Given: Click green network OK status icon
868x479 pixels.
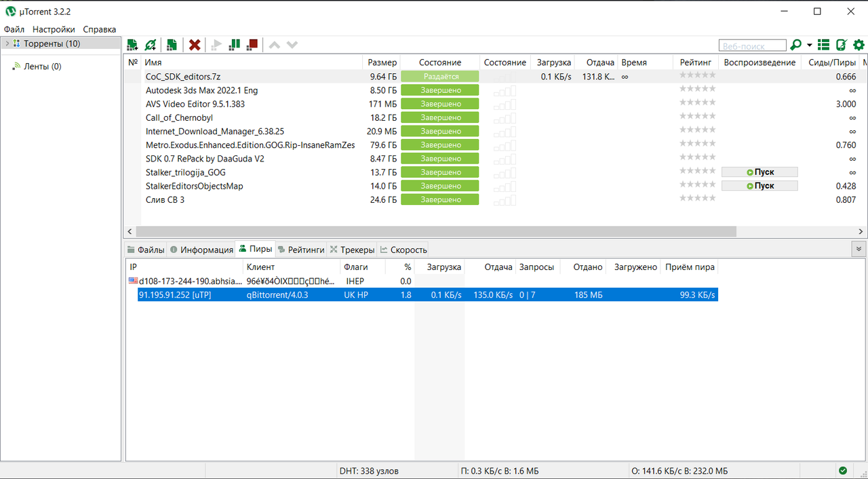Looking at the screenshot, I should 842,471.
